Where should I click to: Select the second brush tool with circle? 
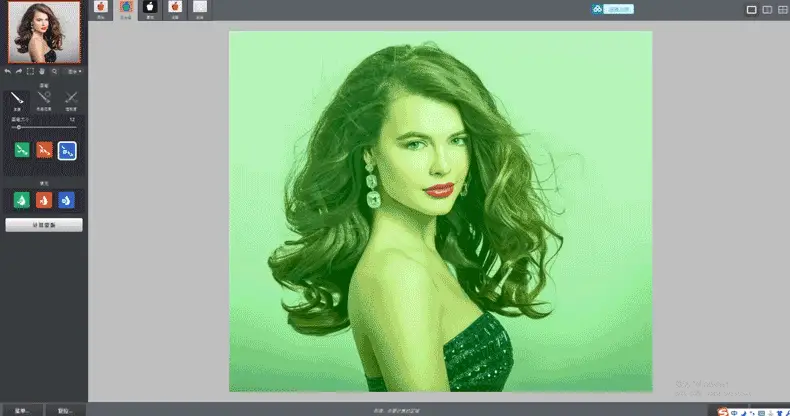pos(44,101)
